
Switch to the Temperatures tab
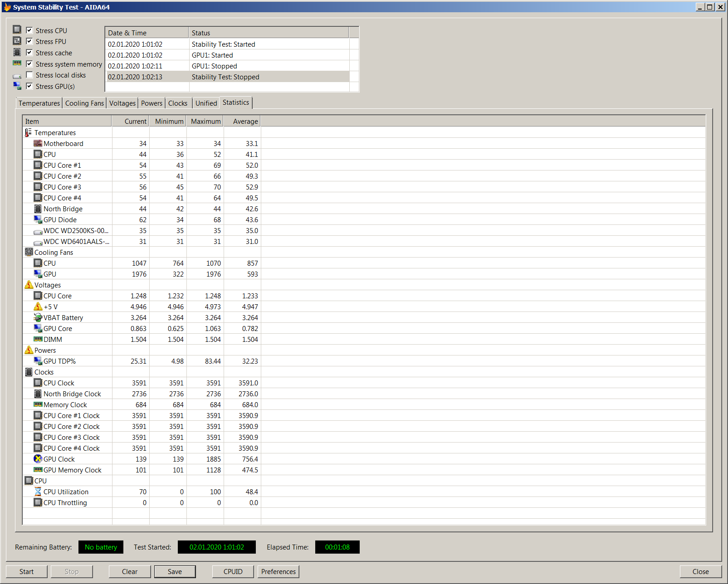click(39, 103)
